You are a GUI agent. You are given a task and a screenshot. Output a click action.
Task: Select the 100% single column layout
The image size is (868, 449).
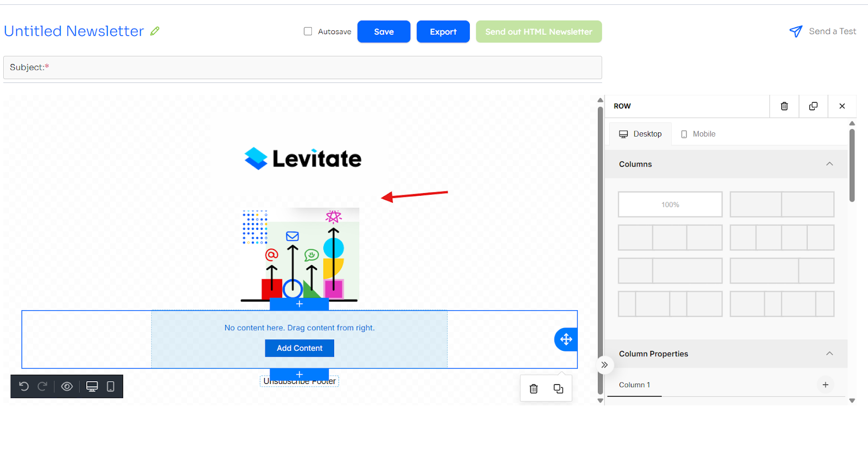coord(670,204)
